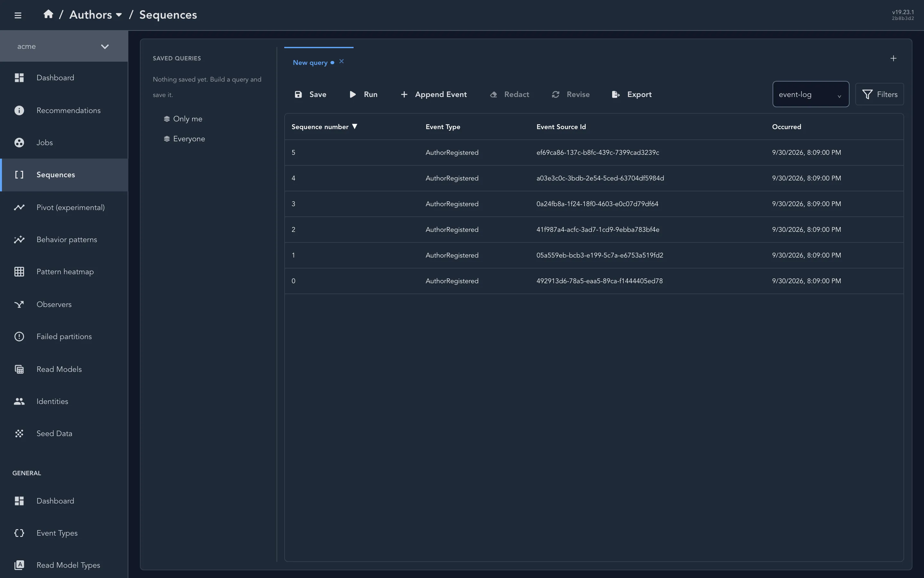This screenshot has width=924, height=578.
Task: Select row with sequence number 3
Action: click(x=594, y=204)
